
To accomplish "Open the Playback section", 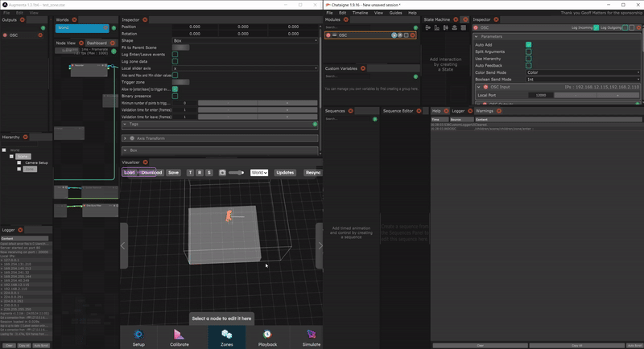I will pyautogui.click(x=266, y=336).
